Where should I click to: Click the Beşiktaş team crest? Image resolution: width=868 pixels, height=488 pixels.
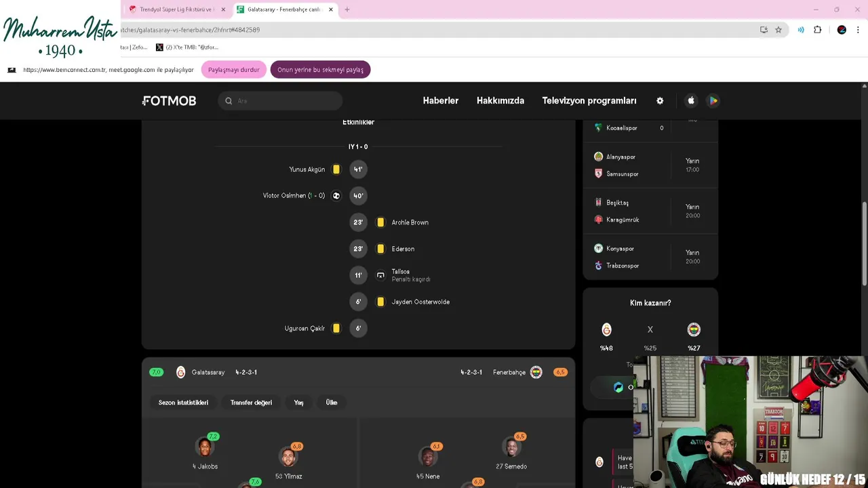(x=598, y=203)
